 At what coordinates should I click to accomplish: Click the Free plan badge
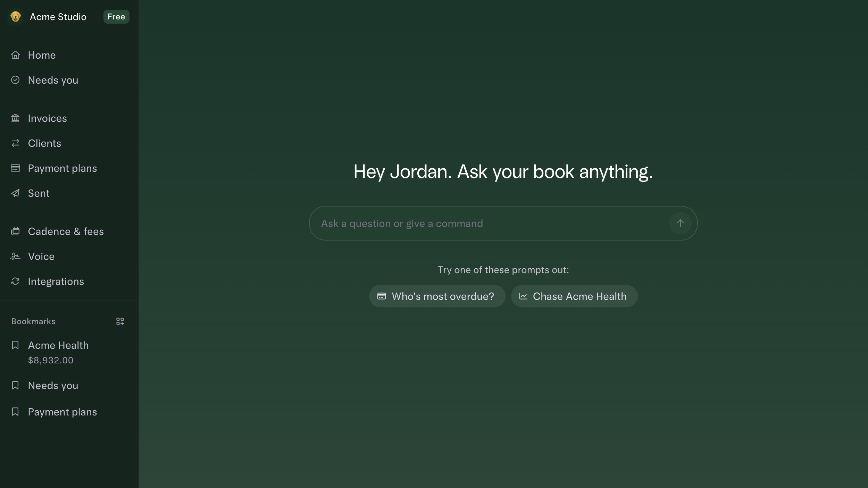pos(116,17)
